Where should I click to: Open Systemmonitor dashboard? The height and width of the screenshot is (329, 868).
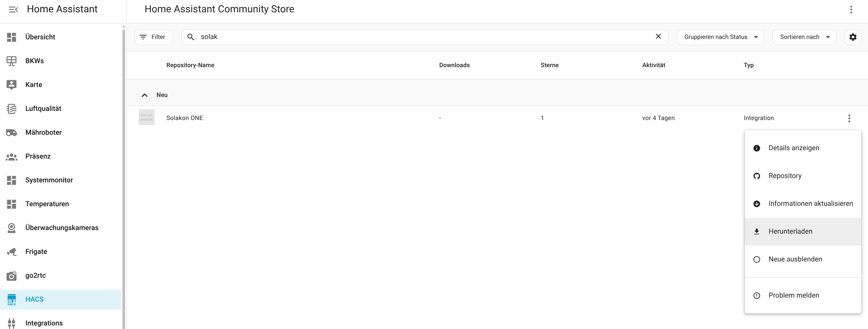point(61,180)
